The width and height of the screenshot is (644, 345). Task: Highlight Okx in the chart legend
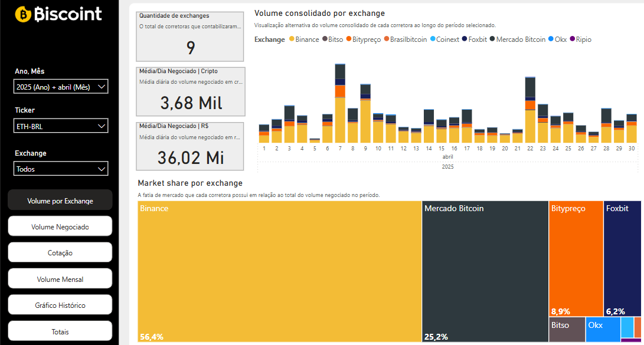click(x=557, y=40)
